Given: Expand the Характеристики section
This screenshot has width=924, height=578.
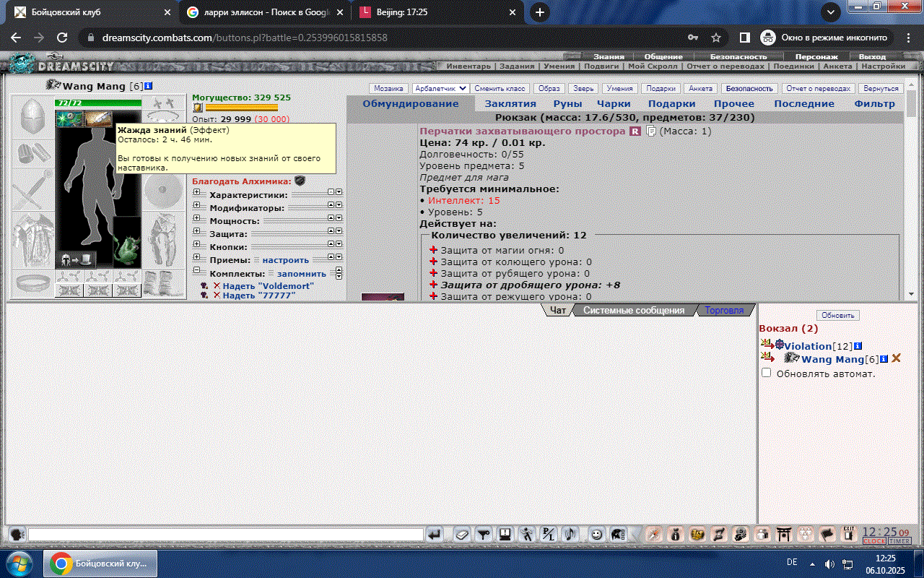Looking at the screenshot, I should pos(196,195).
